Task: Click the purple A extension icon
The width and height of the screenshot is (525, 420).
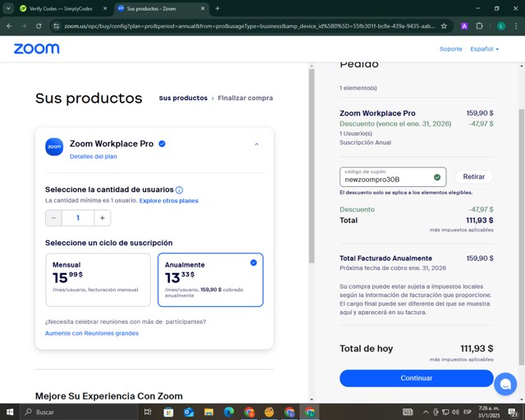Action: pyautogui.click(x=464, y=25)
